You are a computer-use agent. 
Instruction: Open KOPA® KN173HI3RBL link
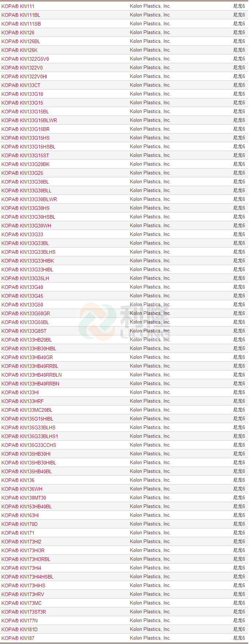click(26, 559)
